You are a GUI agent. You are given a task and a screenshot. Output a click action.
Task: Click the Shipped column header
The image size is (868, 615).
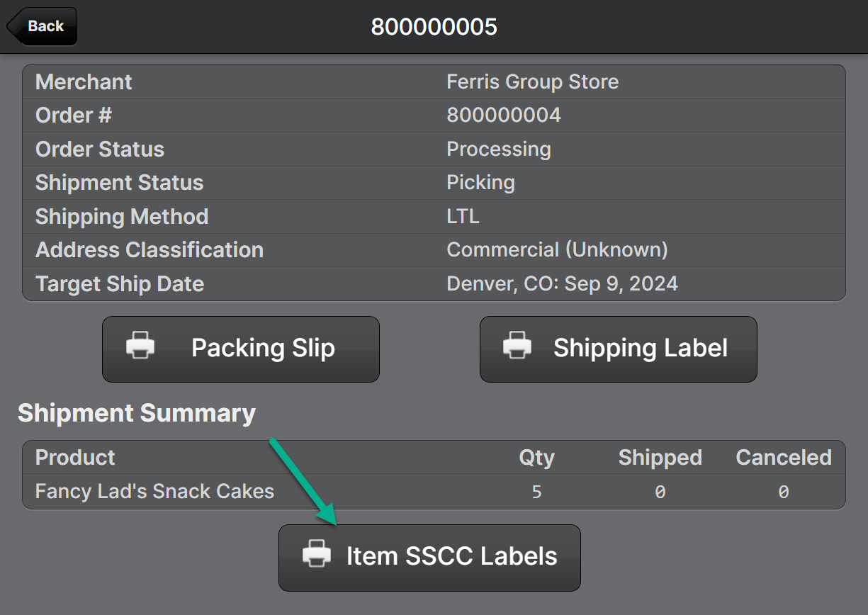[x=660, y=458]
